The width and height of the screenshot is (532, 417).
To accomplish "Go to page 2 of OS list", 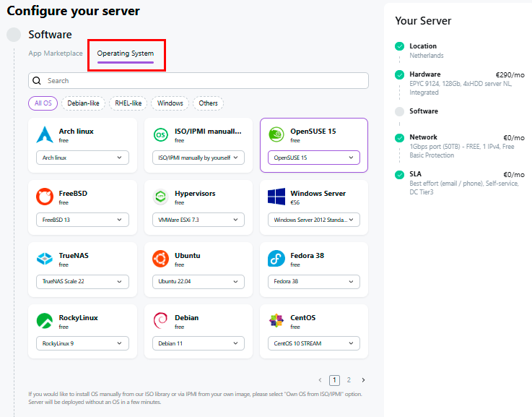I will pos(349,380).
